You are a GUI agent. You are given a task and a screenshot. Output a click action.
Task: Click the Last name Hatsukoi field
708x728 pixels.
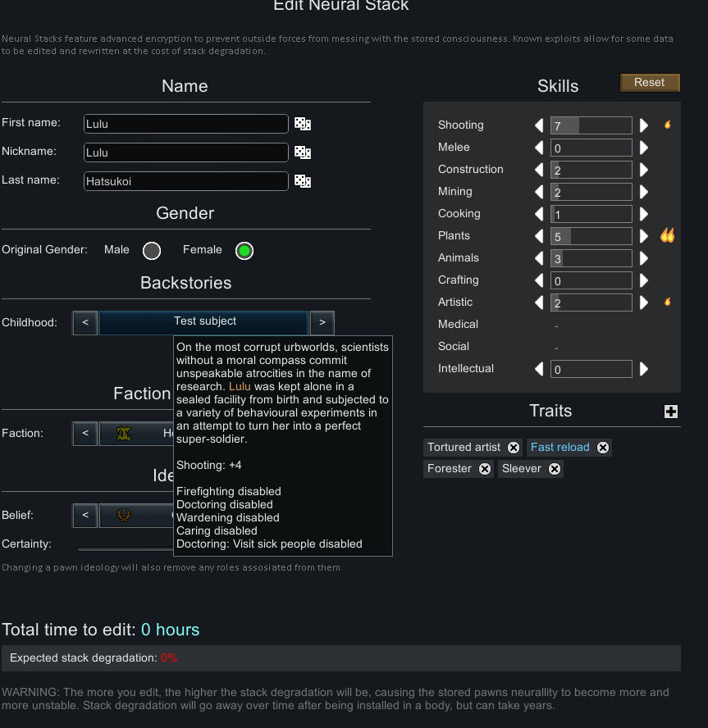(186, 181)
